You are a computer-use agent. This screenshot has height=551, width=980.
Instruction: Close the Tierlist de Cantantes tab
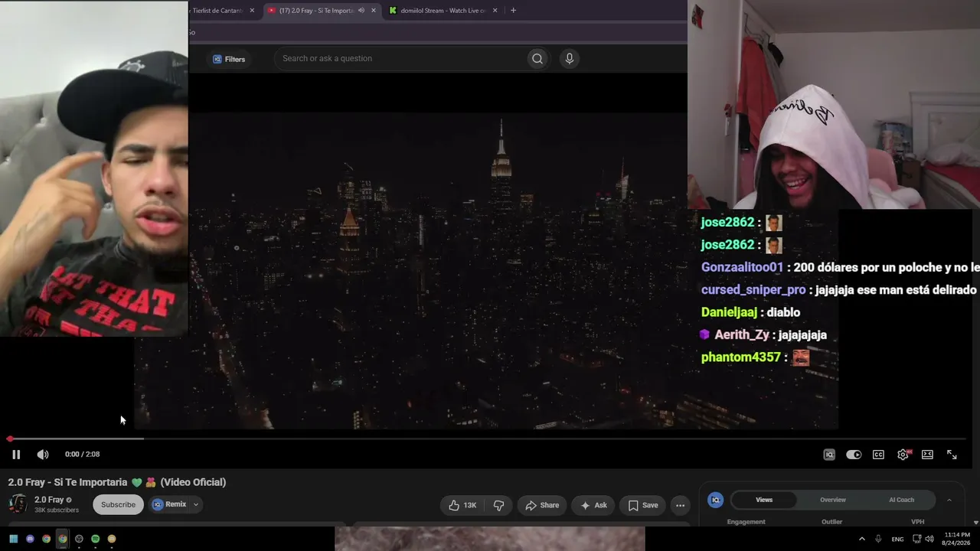tap(252, 11)
